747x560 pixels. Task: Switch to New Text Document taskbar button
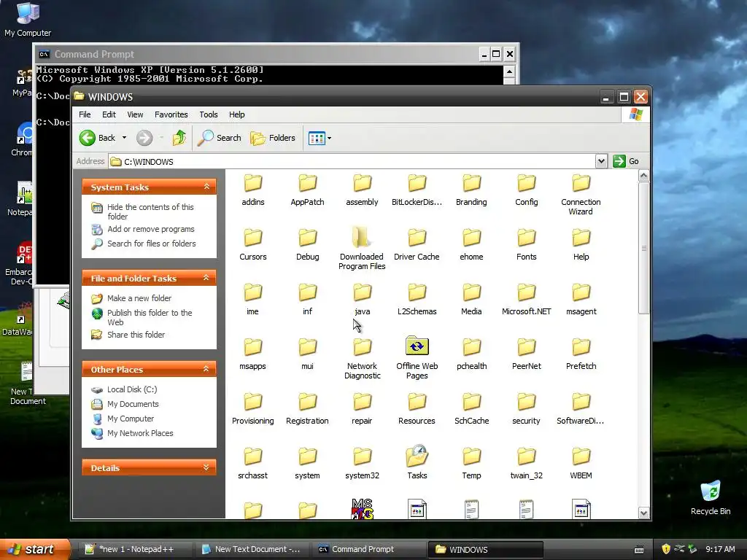click(252, 550)
